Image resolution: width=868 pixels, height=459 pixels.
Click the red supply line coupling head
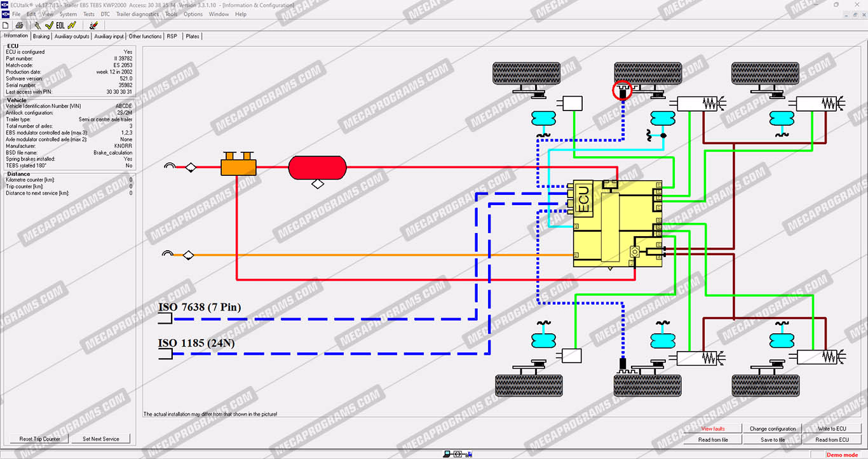(x=170, y=166)
